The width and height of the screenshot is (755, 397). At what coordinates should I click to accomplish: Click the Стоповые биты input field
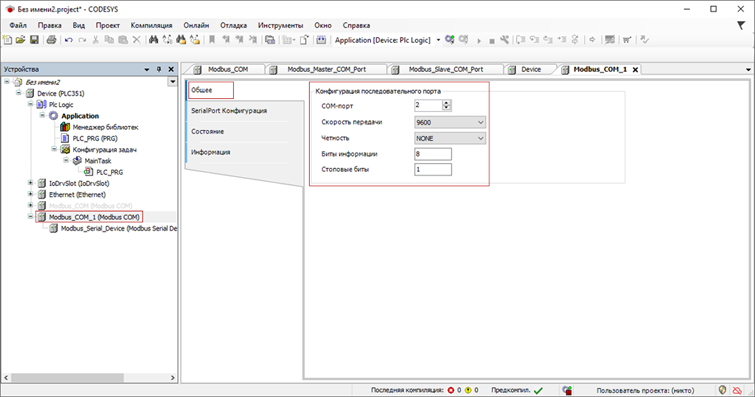tap(433, 169)
